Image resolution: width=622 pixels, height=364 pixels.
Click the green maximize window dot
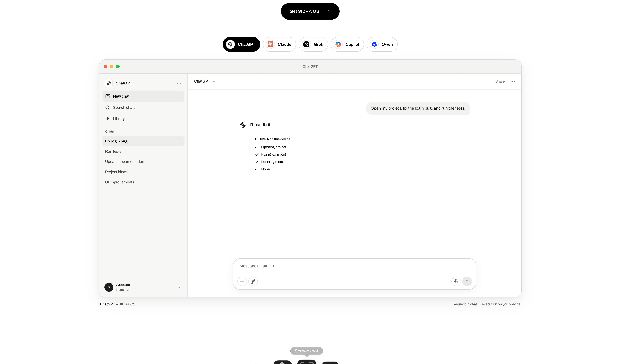click(118, 66)
